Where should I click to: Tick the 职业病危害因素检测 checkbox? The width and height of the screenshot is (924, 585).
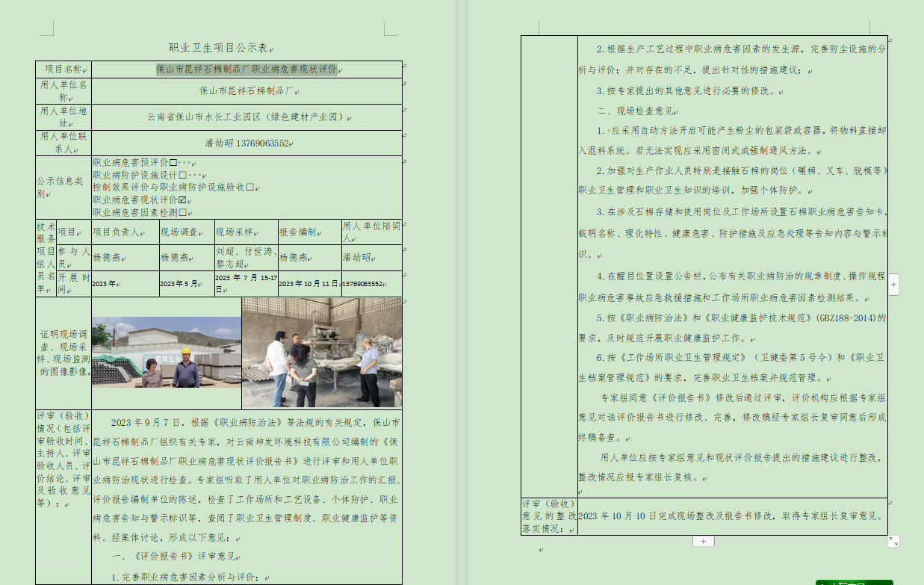182,213
